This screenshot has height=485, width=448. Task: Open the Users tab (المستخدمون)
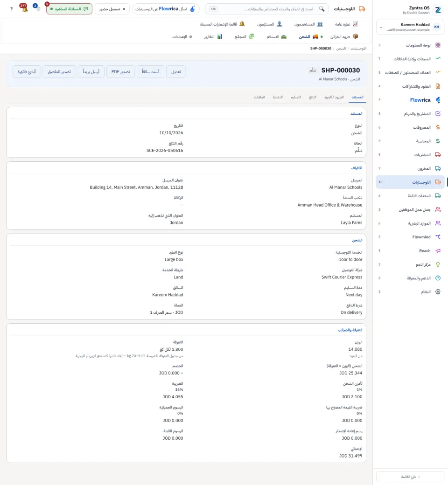tap(308, 24)
